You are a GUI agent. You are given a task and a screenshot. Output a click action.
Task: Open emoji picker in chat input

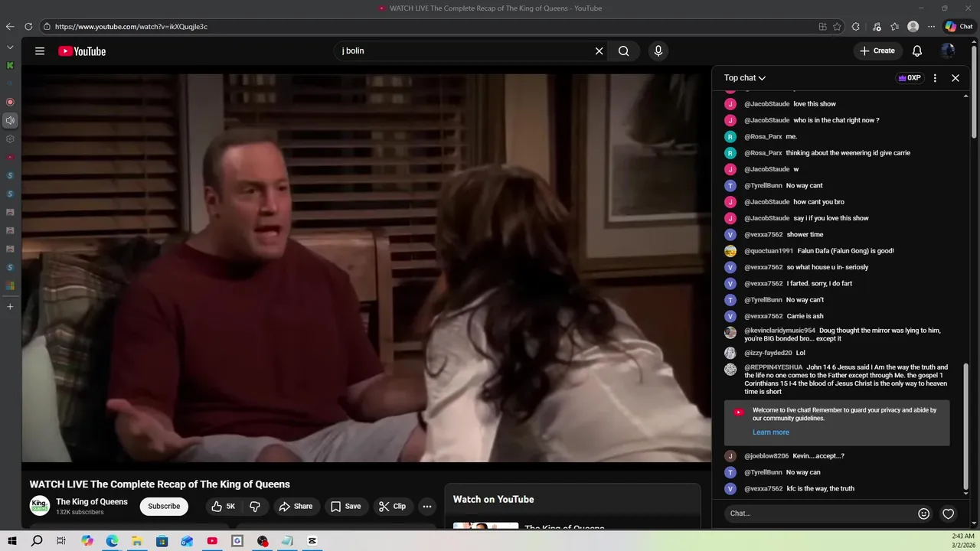pos(923,514)
